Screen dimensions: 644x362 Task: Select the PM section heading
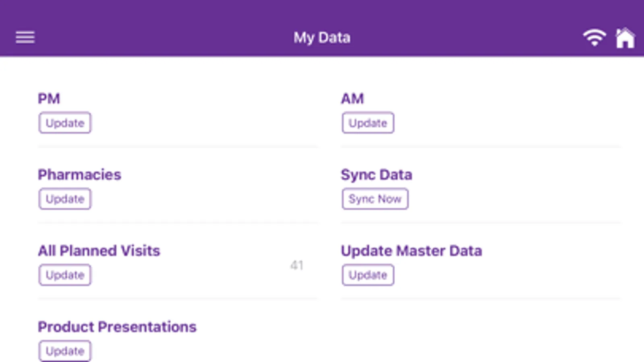tap(49, 99)
